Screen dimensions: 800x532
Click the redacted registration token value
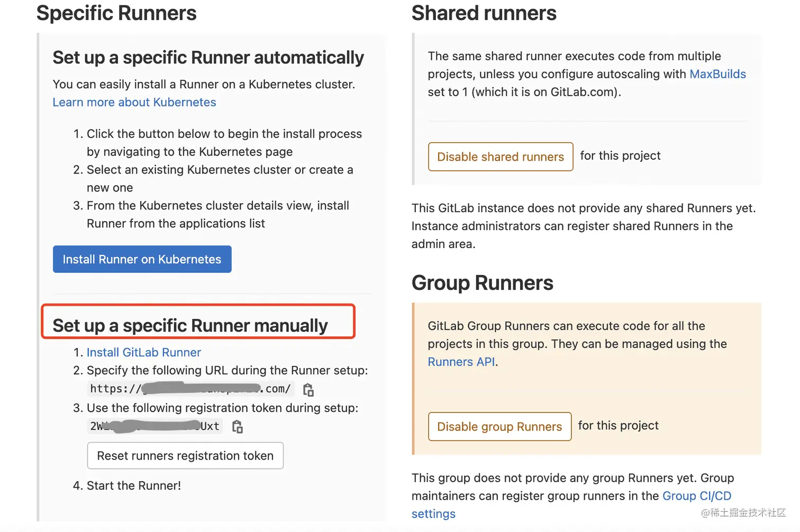(x=154, y=426)
